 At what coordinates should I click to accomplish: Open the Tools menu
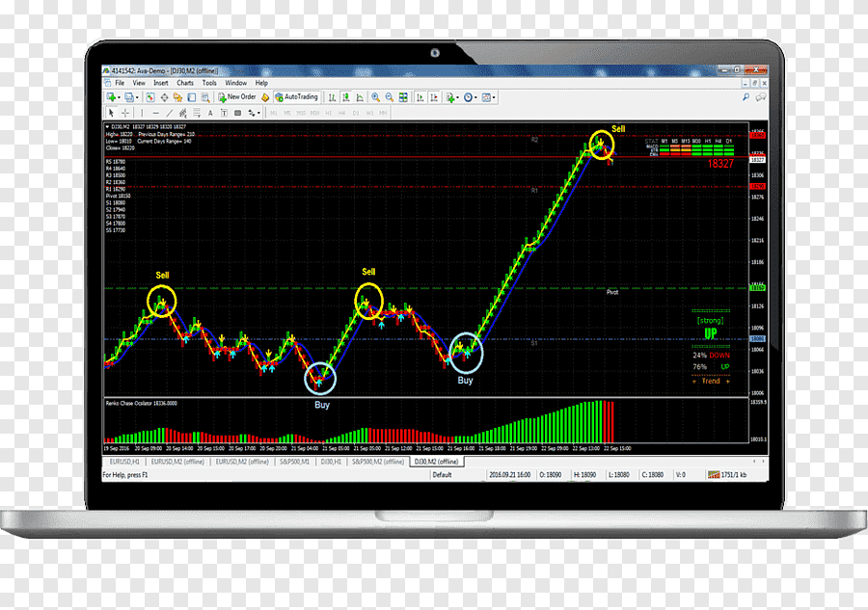pos(209,83)
